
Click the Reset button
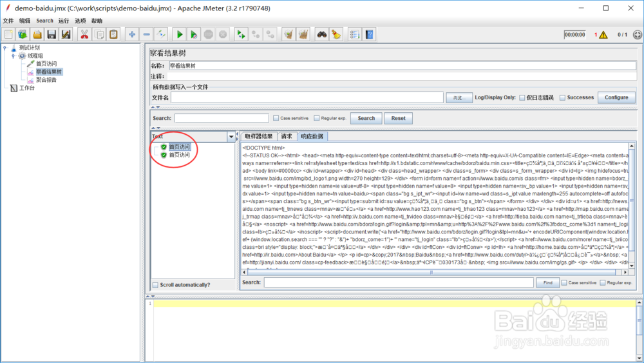399,119
